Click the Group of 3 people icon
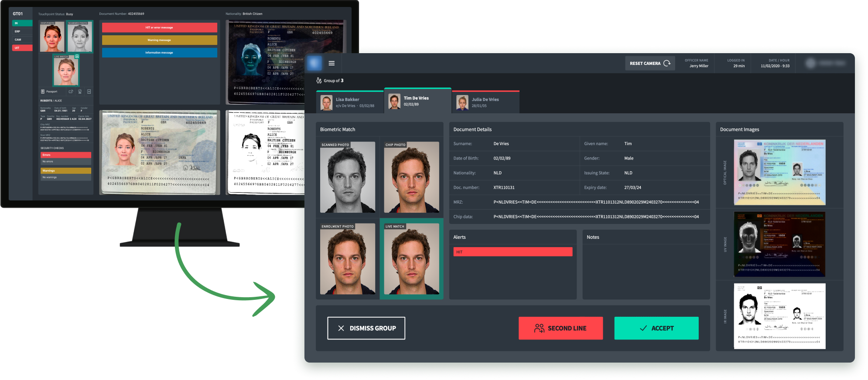Viewport: 868px width, 380px height. (x=319, y=81)
